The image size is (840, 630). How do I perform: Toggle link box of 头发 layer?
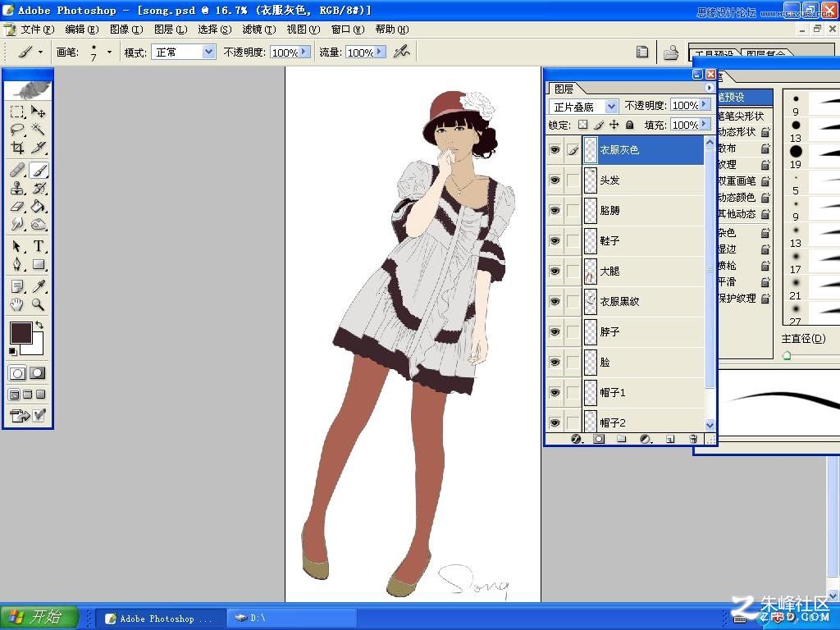click(573, 180)
